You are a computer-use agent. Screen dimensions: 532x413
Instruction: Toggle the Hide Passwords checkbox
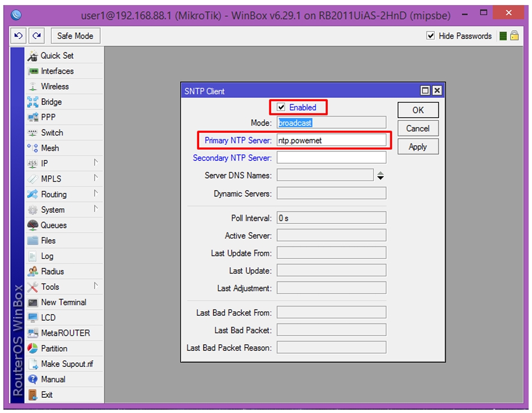pos(431,35)
